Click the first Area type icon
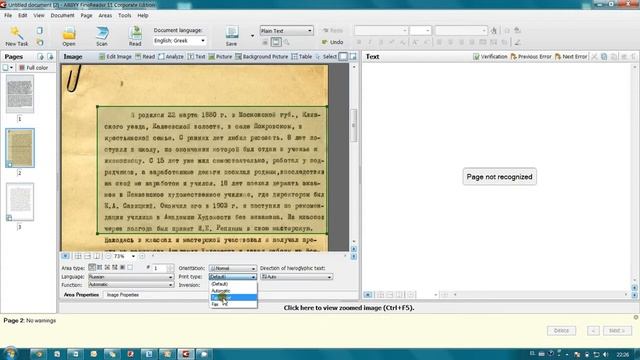The image size is (640, 360). (92, 268)
